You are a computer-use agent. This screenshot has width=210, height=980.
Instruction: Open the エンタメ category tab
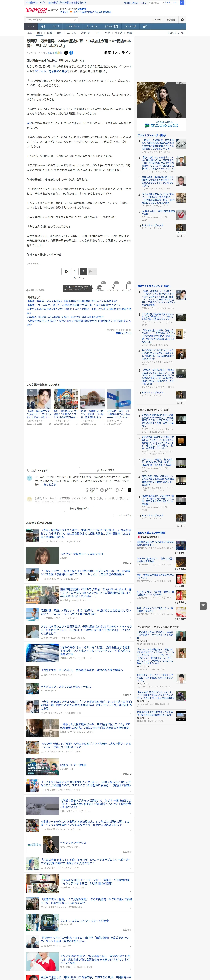(71, 33)
